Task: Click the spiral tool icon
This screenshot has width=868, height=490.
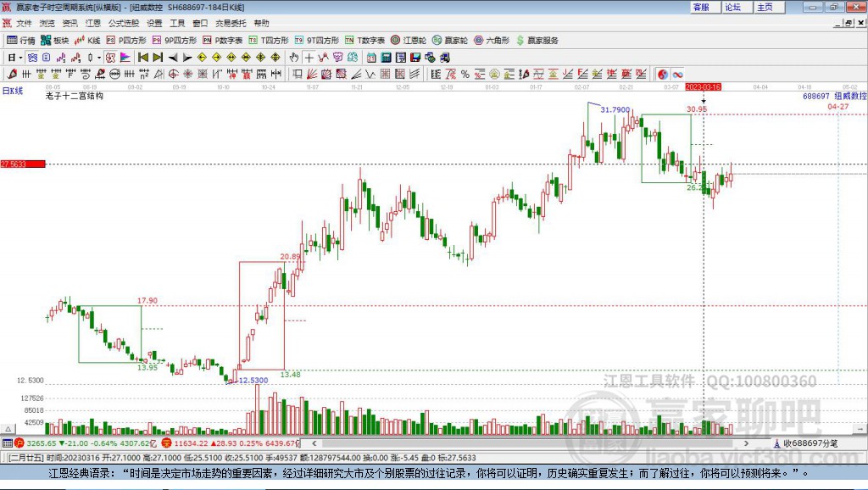Action: click(x=85, y=75)
